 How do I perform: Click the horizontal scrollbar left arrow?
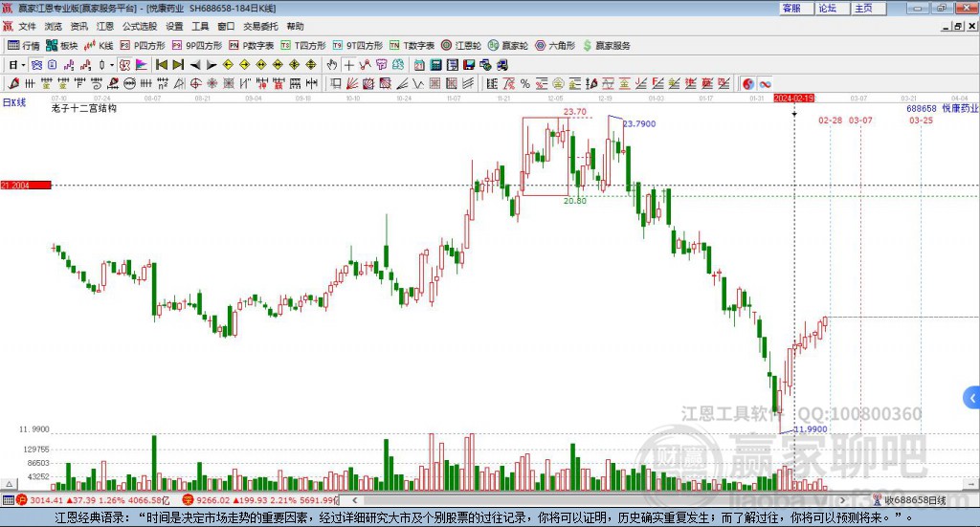point(354,500)
